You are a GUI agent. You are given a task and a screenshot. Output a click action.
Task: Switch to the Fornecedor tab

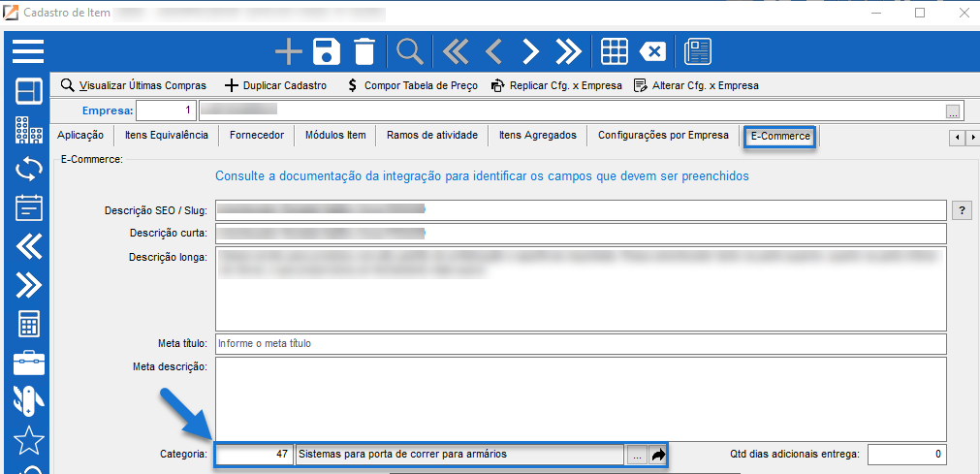257,136
